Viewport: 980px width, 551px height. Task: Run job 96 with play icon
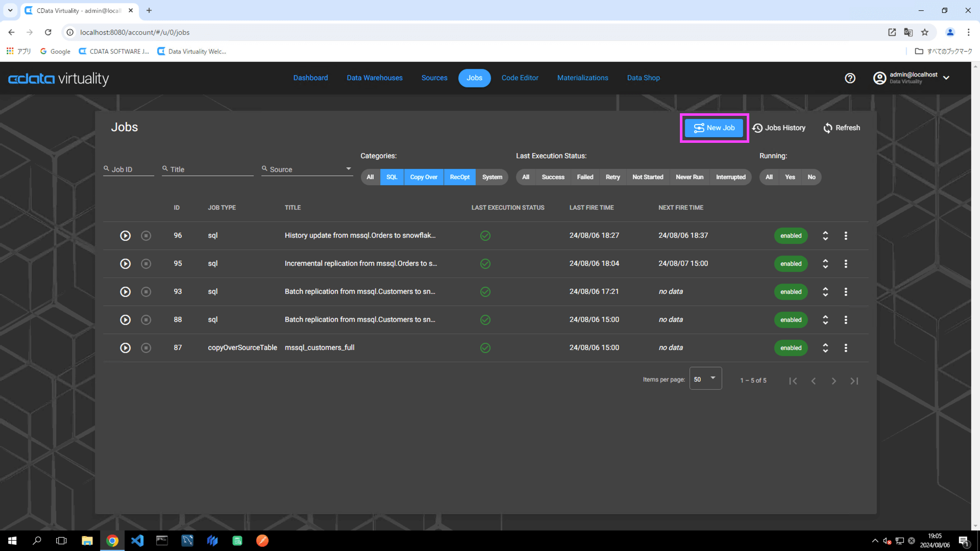click(125, 236)
